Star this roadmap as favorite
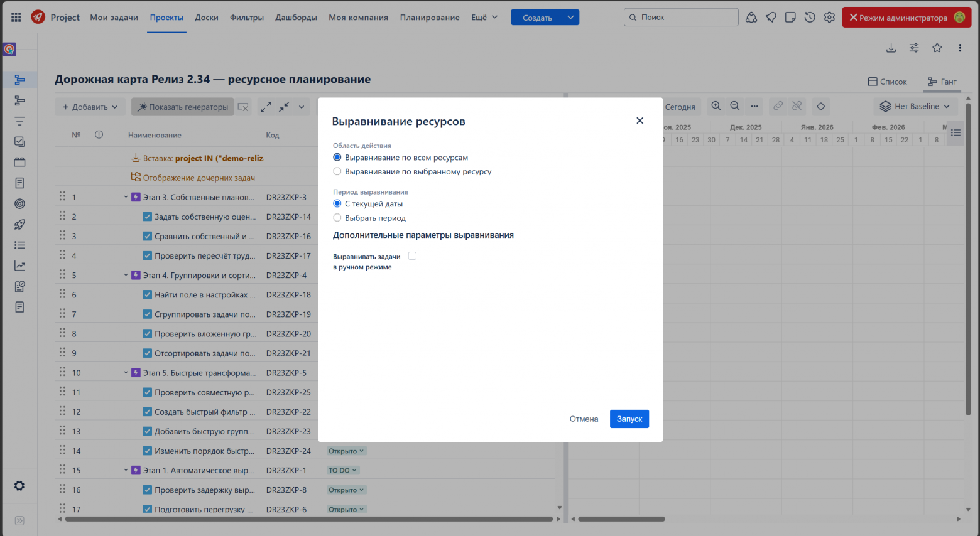The width and height of the screenshot is (980, 536). click(937, 48)
